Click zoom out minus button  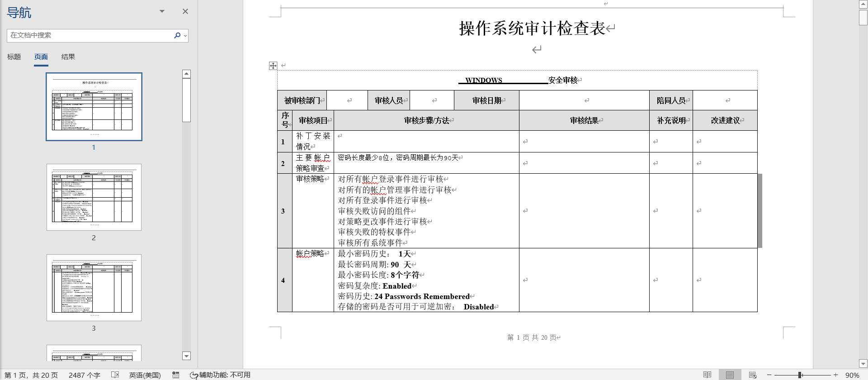769,375
